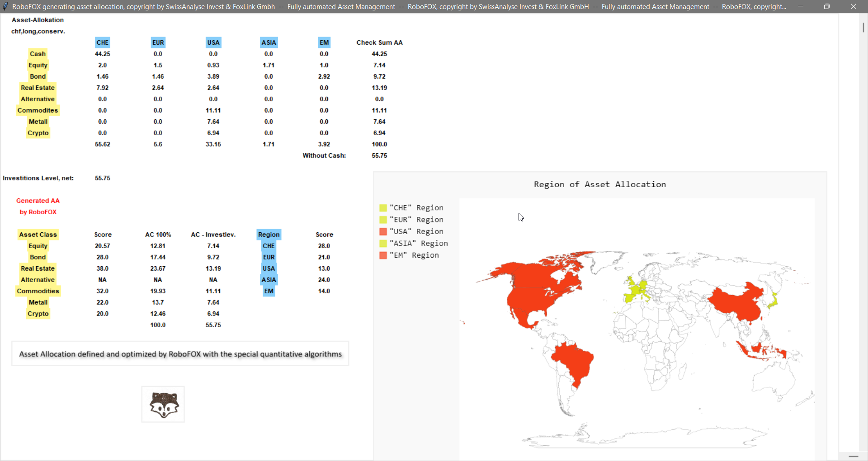Click the Generated AA red heading
868x461 pixels.
(x=38, y=201)
